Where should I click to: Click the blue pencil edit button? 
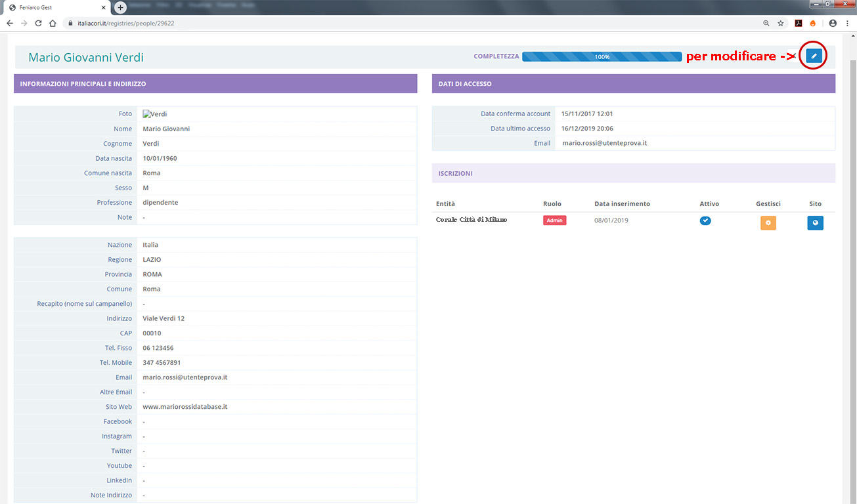[814, 56]
